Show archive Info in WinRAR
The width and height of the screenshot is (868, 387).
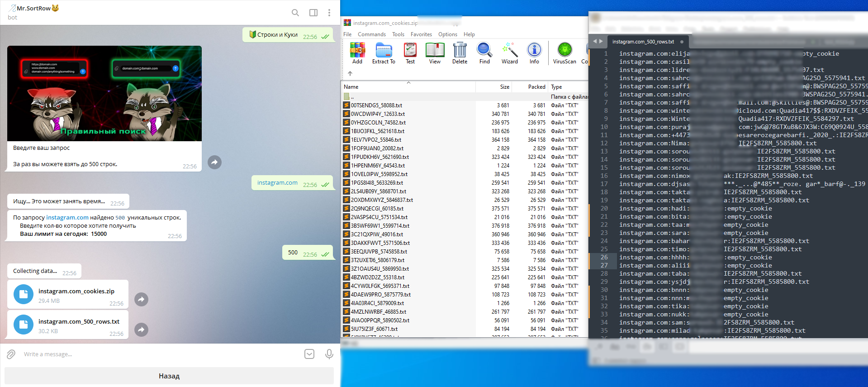[x=534, y=53]
